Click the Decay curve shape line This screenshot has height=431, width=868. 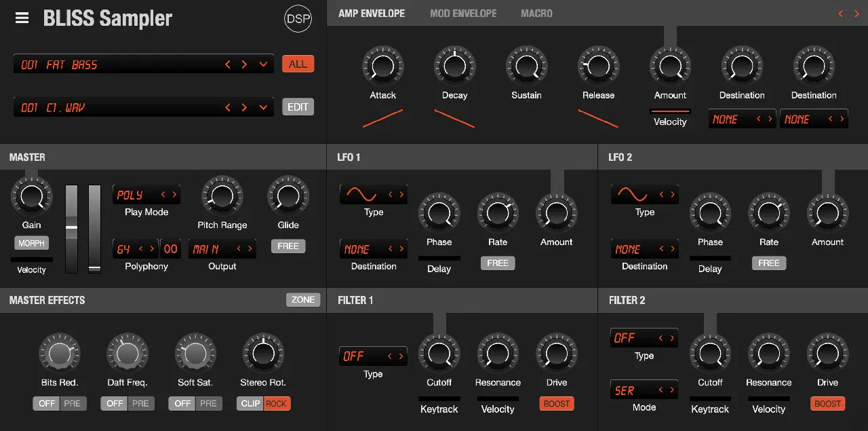[454, 119]
